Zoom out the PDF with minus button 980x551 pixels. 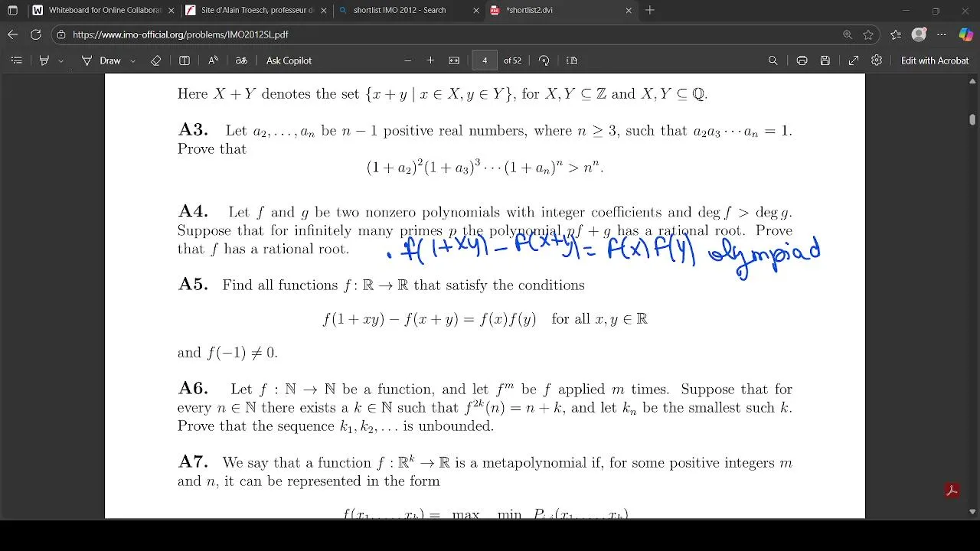coord(407,60)
